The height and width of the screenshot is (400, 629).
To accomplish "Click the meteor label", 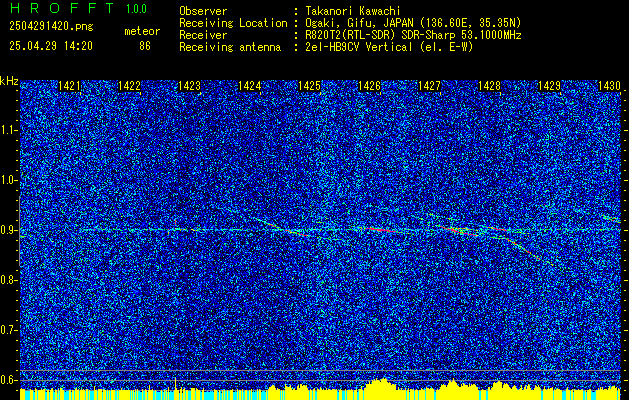I will click(x=142, y=31).
